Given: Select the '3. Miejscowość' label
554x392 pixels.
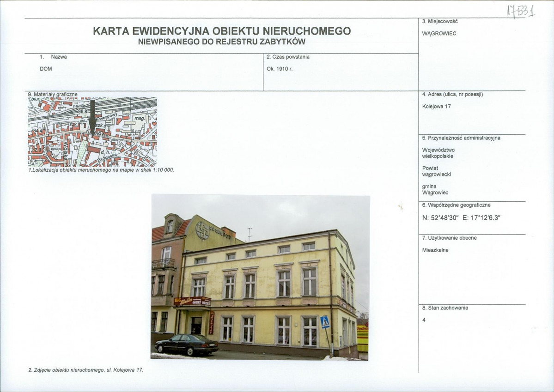Looking at the screenshot, I should coord(440,21).
